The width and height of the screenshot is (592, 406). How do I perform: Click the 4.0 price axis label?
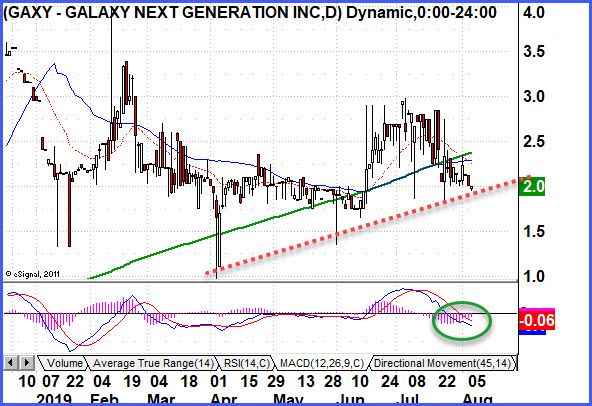pos(533,13)
